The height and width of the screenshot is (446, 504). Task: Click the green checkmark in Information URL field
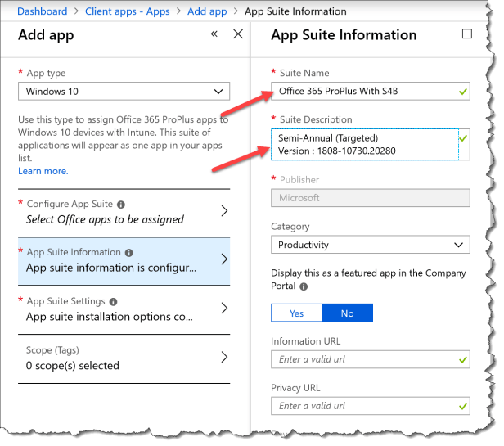point(462,360)
